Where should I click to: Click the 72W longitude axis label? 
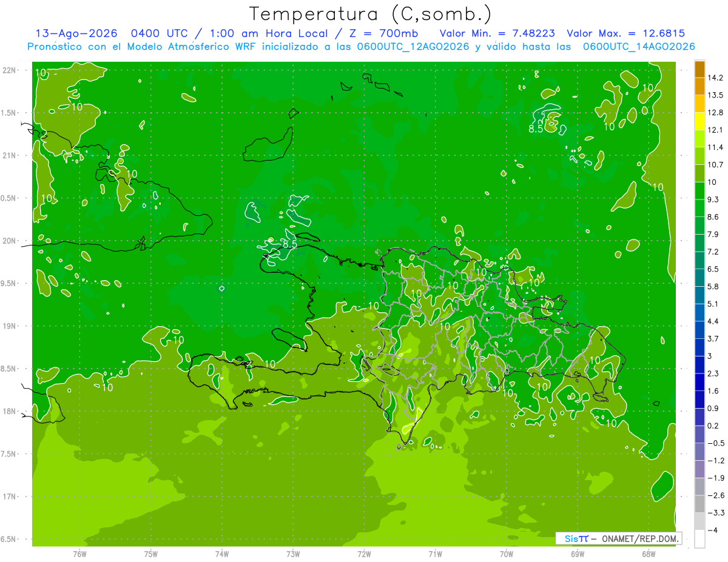point(364,554)
